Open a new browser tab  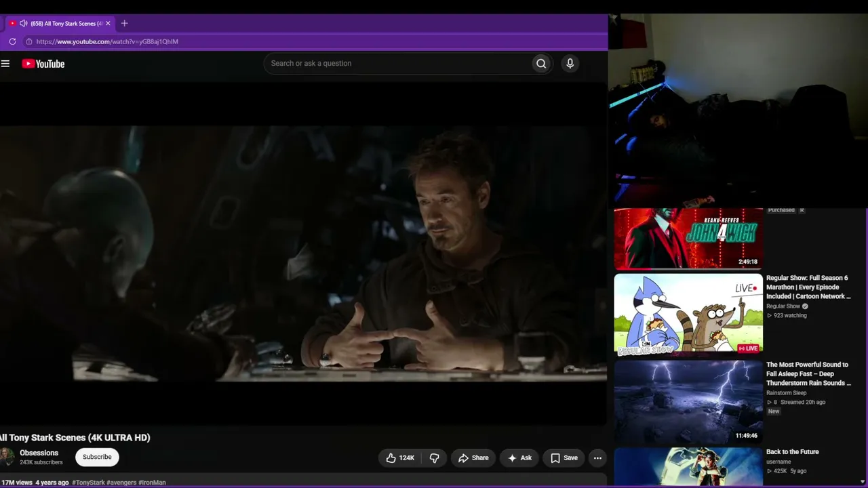(124, 23)
